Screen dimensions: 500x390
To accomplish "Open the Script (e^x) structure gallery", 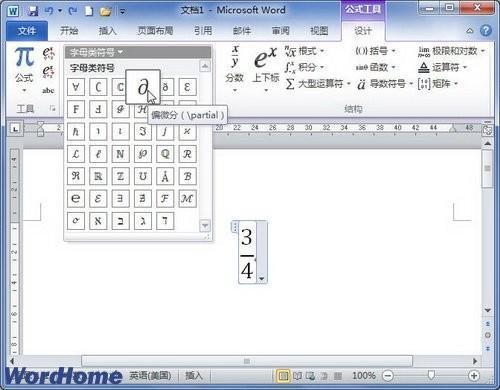I will [x=266, y=69].
